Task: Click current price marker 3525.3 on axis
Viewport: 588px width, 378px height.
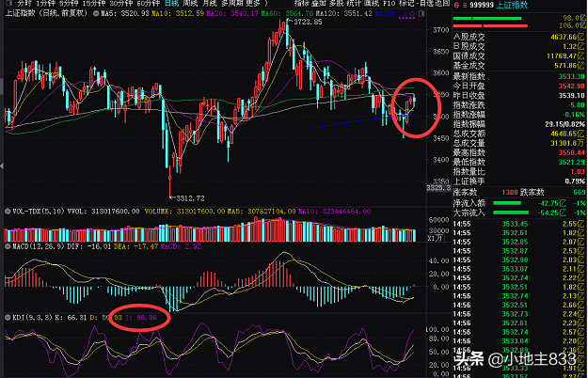Action: [438, 188]
